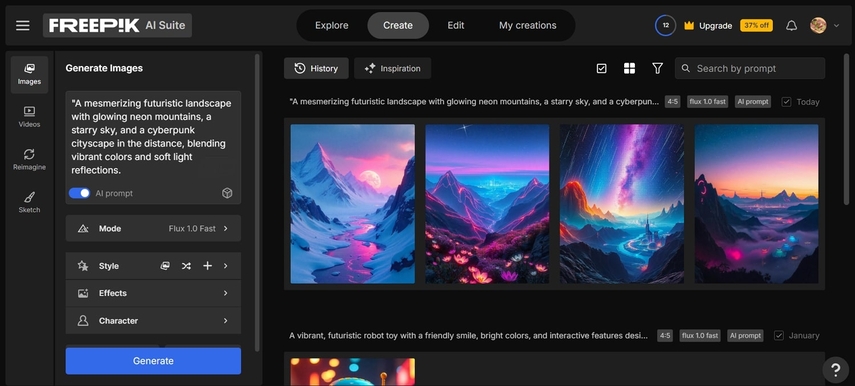The height and width of the screenshot is (386, 855).
Task: Open the hamburger menu
Action: click(23, 26)
